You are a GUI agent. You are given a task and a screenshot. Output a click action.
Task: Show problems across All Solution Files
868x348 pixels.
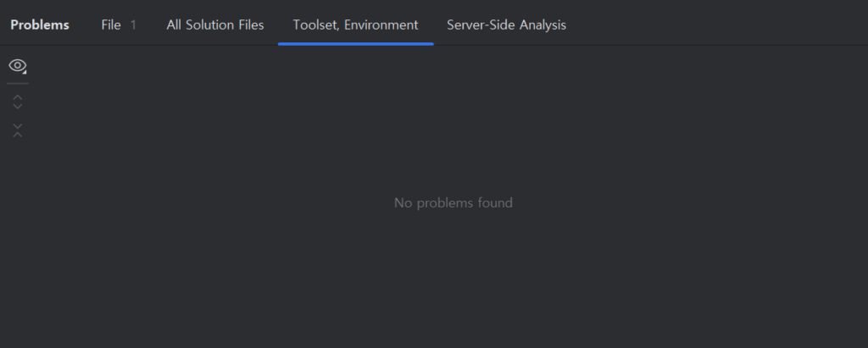[215, 25]
